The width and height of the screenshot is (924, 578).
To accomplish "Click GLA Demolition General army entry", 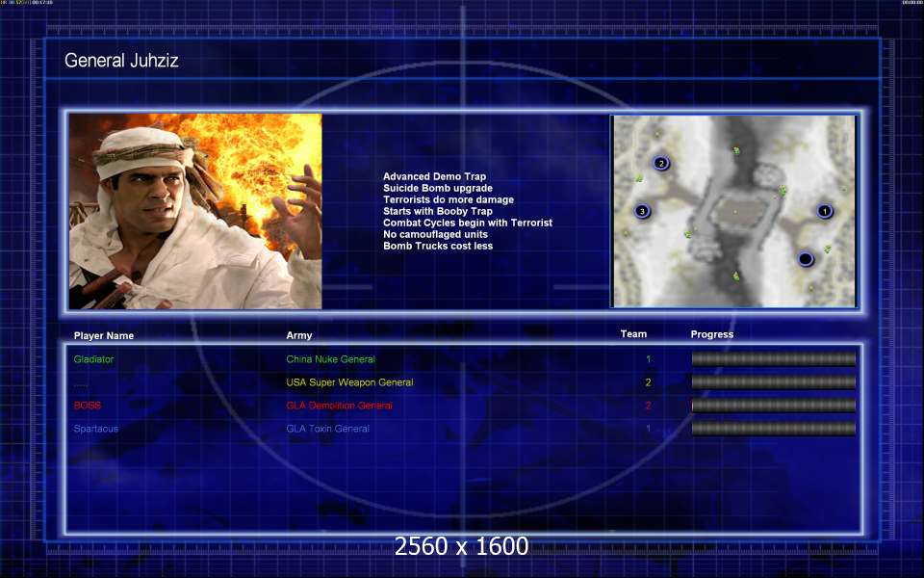I will tap(340, 406).
